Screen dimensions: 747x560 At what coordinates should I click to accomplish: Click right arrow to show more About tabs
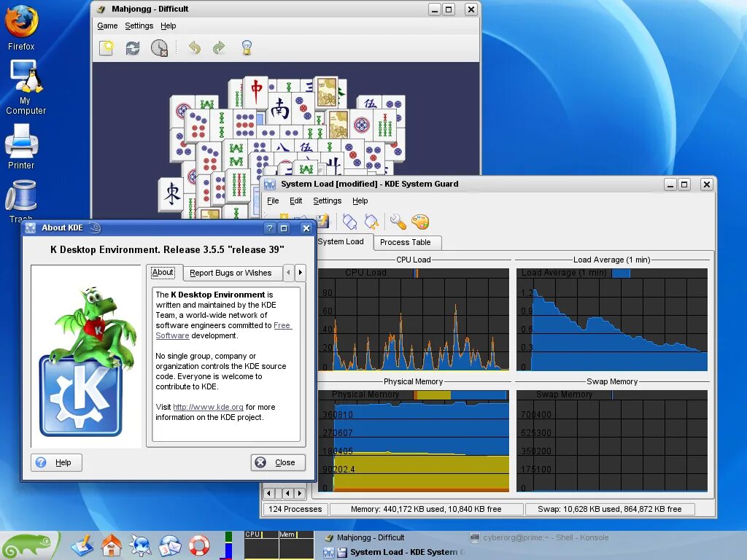click(300, 273)
